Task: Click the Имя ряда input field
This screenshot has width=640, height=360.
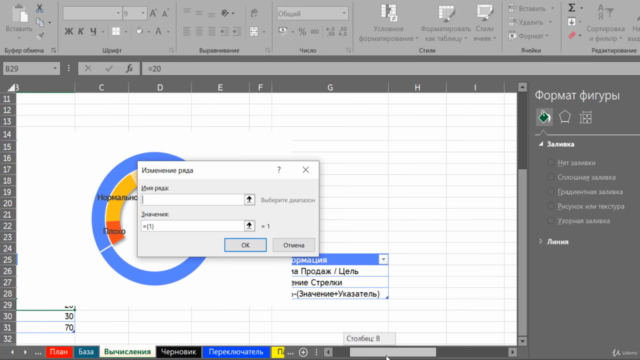Action: [x=193, y=200]
